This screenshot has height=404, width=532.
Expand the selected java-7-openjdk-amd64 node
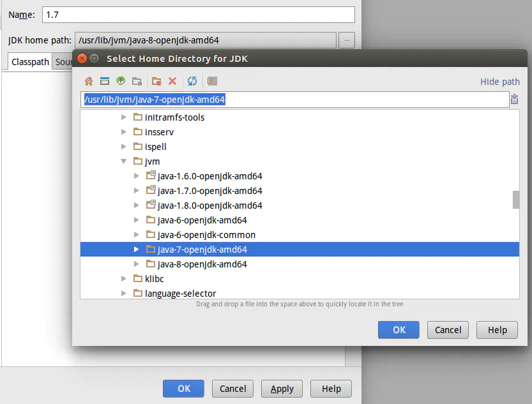pos(136,250)
